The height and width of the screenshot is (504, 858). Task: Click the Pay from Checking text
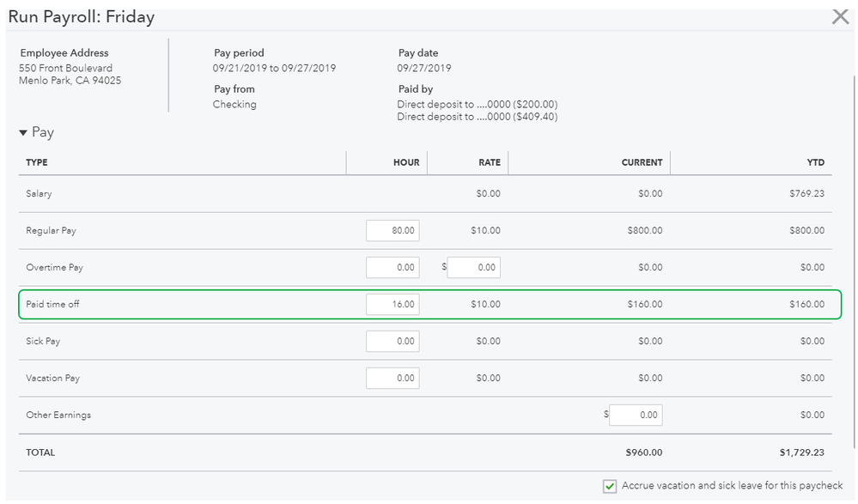(234, 104)
